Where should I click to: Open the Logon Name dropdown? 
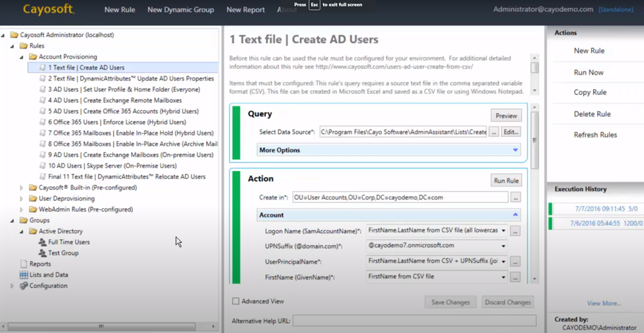click(x=503, y=231)
